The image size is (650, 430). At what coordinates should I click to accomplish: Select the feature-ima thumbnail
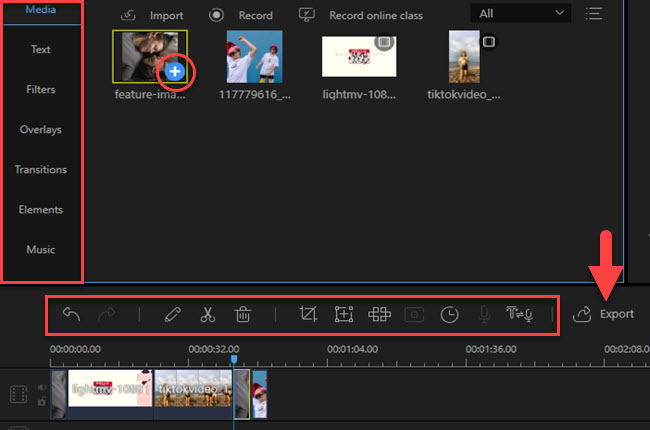(x=150, y=56)
